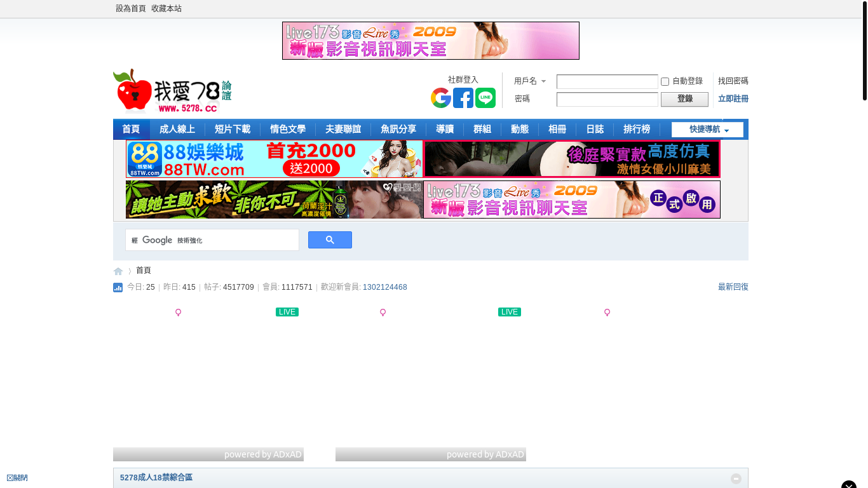Screen dimensions: 868x488
Task: Click the blue magnifier search button
Action: click(x=330, y=240)
